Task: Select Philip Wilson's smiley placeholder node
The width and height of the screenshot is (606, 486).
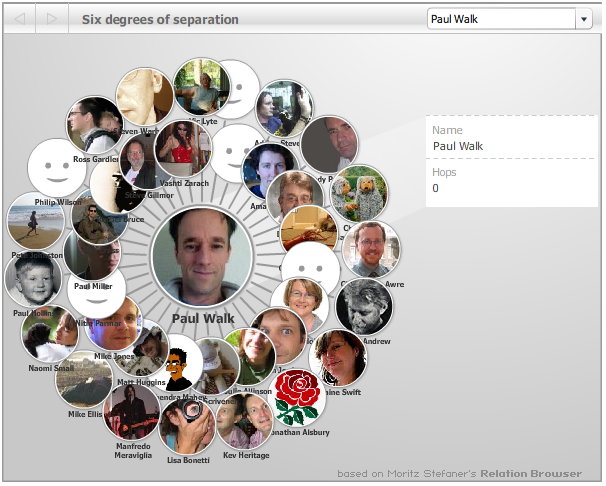Action: pos(56,168)
